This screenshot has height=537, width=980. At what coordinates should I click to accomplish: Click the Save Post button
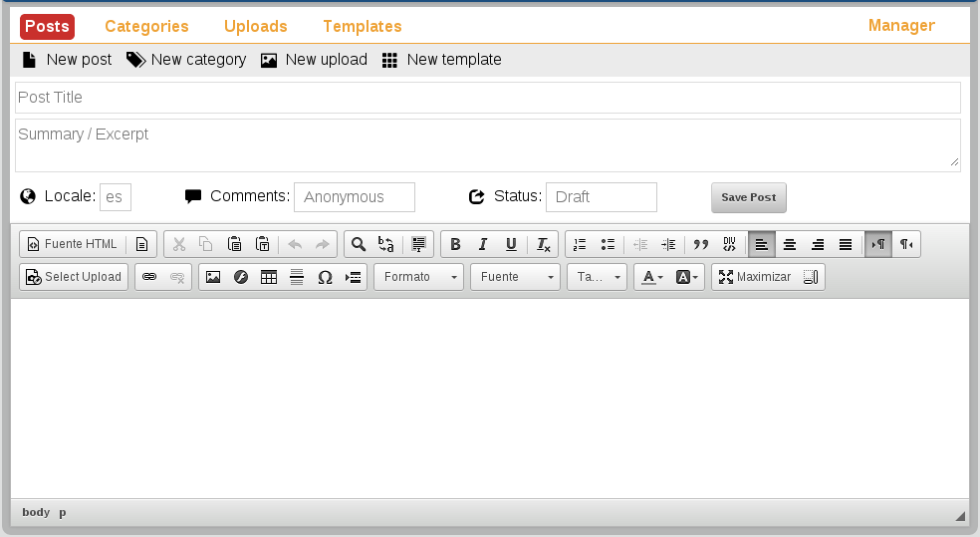(x=749, y=197)
